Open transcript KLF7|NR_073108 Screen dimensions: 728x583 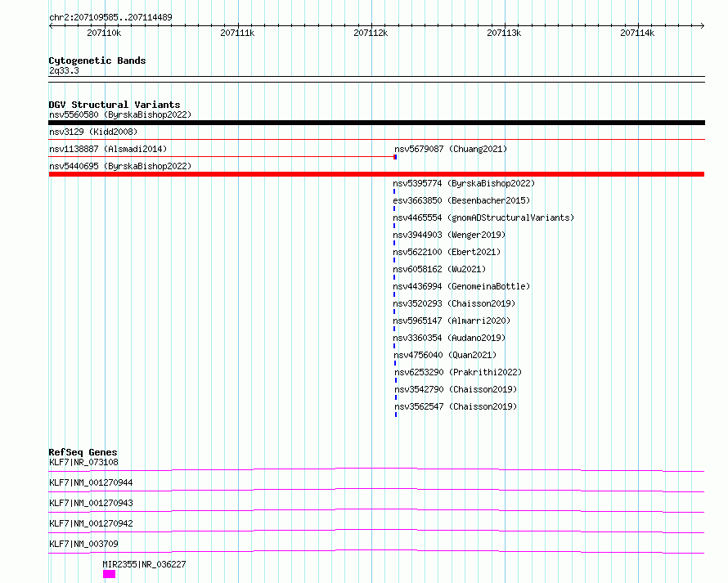point(83,462)
